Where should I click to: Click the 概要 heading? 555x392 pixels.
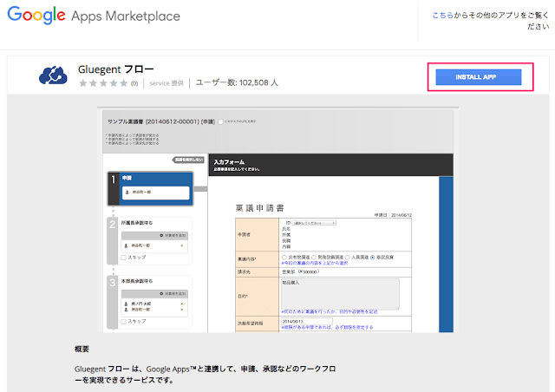(82, 350)
